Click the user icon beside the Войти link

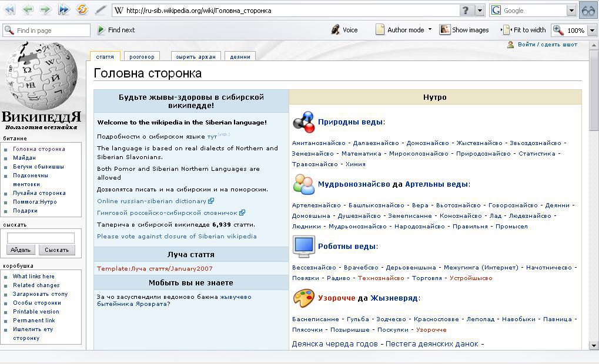510,45
